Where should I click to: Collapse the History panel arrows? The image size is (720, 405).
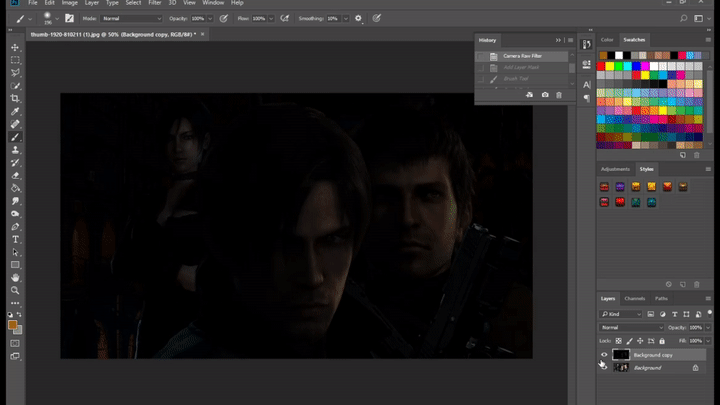558,40
